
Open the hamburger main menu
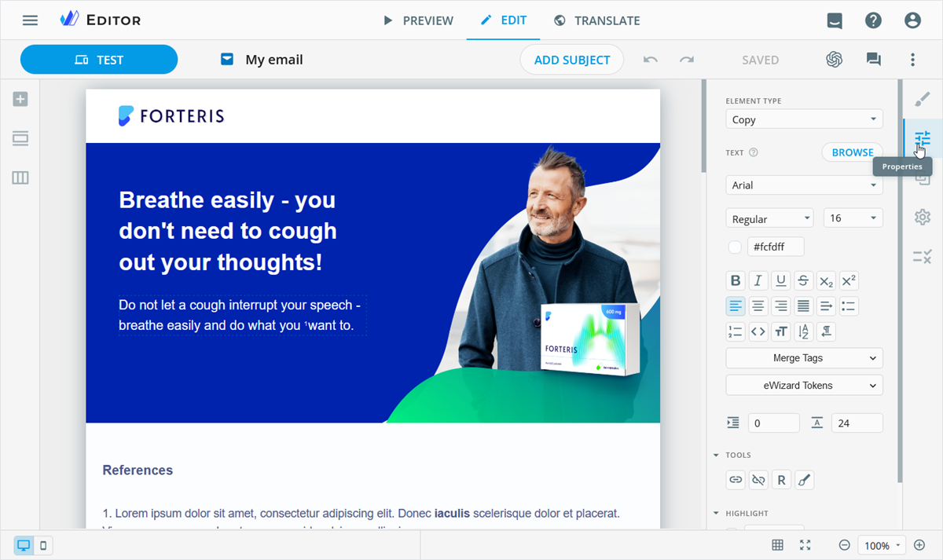coord(30,20)
